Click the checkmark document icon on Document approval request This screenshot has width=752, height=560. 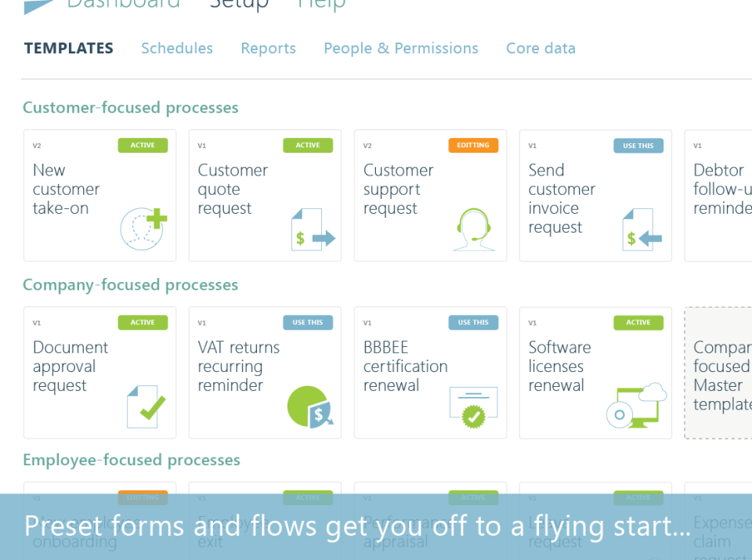coord(144,405)
